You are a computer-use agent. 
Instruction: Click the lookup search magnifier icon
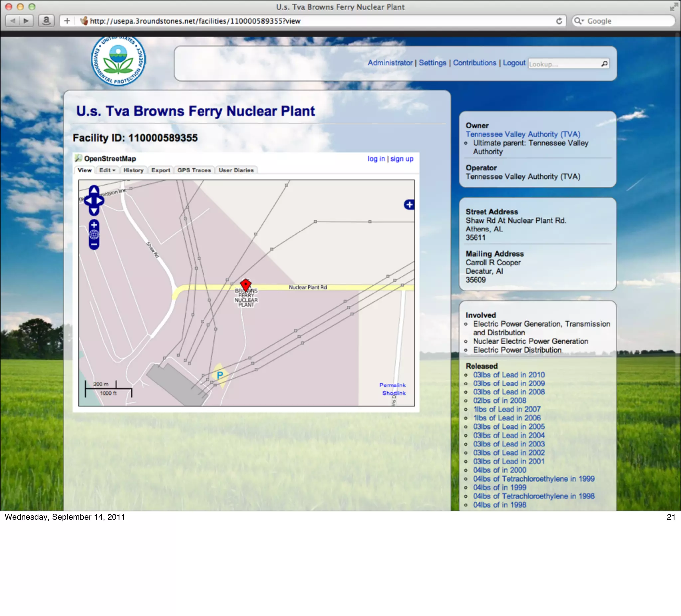click(x=604, y=64)
